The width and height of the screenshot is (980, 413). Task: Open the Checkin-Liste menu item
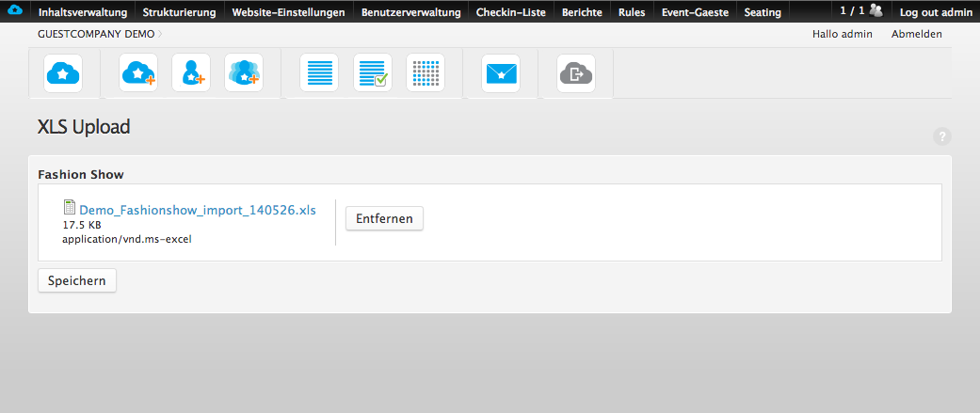510,12
